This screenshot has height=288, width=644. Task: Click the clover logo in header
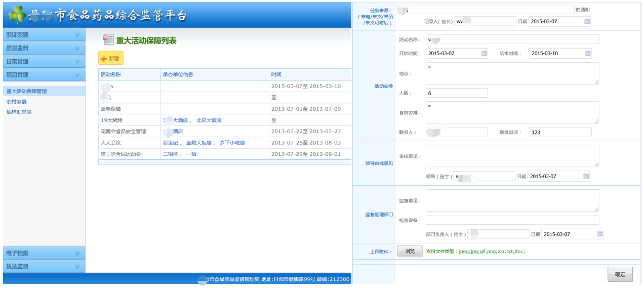[17, 15]
